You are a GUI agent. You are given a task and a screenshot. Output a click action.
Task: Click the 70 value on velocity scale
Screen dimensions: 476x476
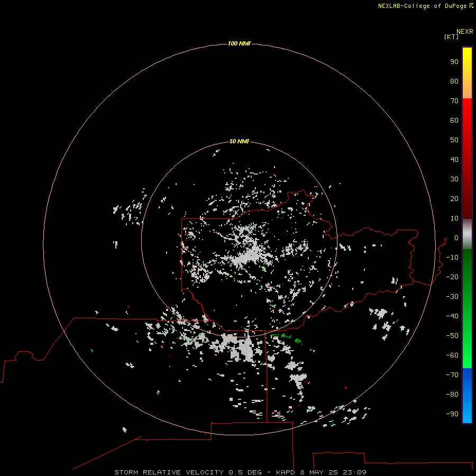pos(454,101)
